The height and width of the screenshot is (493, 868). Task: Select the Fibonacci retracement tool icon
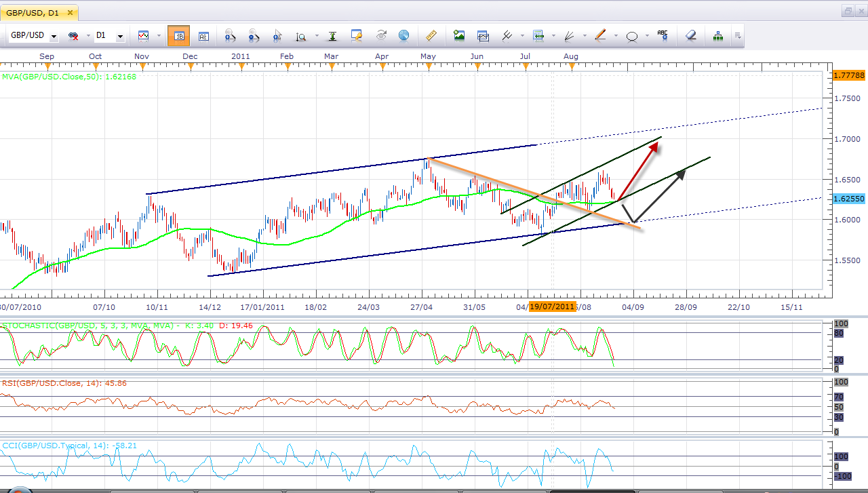click(538, 36)
